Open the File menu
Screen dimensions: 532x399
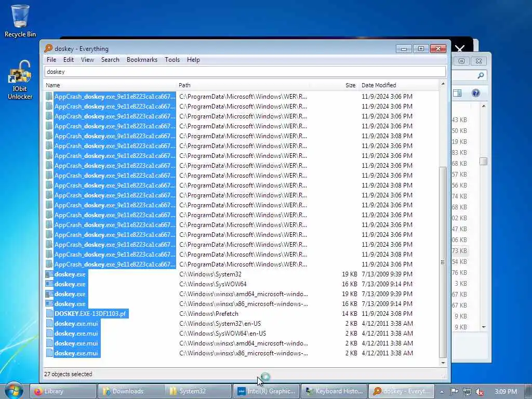point(51,60)
